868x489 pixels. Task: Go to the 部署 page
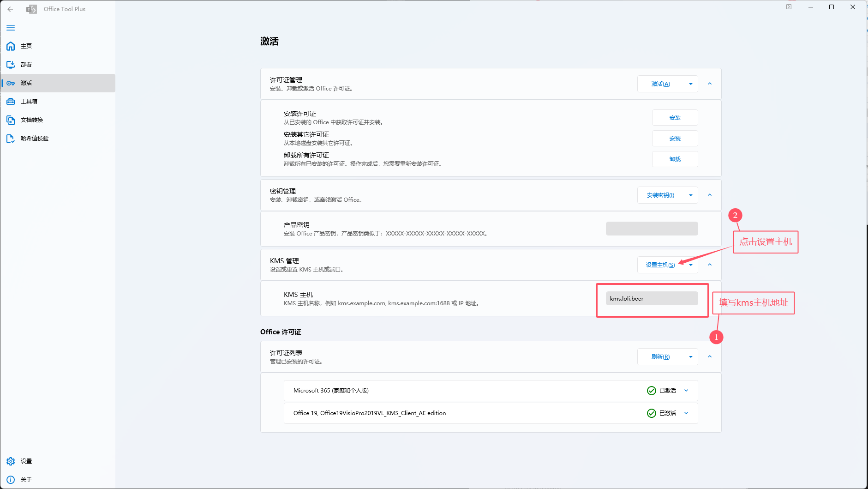tap(58, 65)
